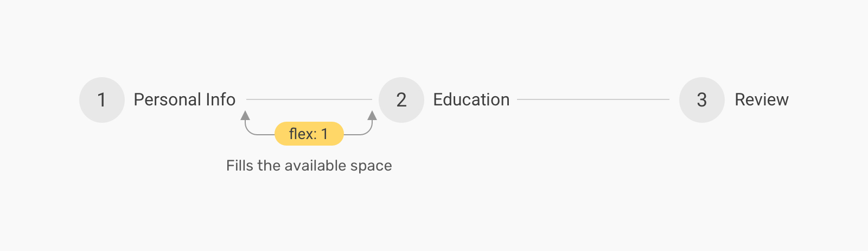Screen dimensions: 868x251
Task: Click connector line between Education and Review
Action: (x=593, y=99)
